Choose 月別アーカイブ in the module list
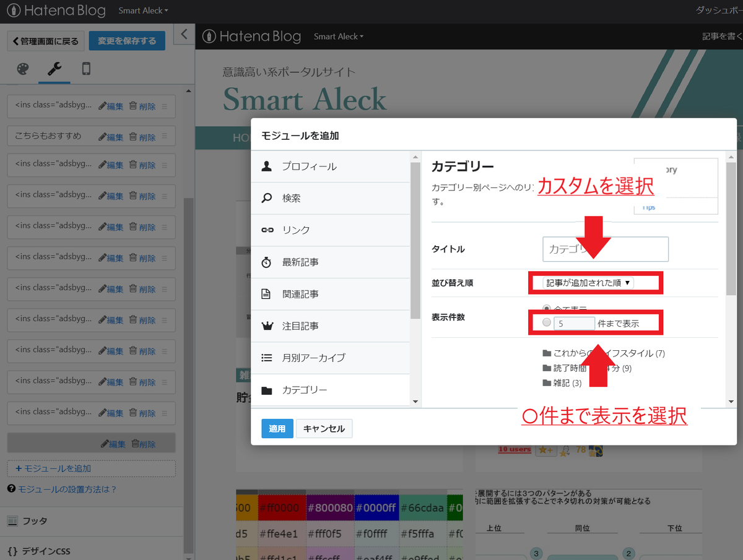The width and height of the screenshot is (743, 560). (x=330, y=358)
